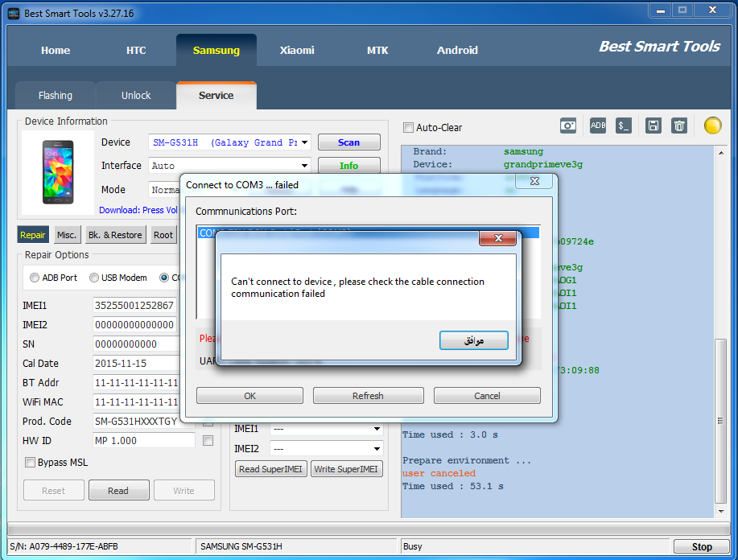Open the ADB tool icon
The image size is (738, 560).
tap(598, 126)
